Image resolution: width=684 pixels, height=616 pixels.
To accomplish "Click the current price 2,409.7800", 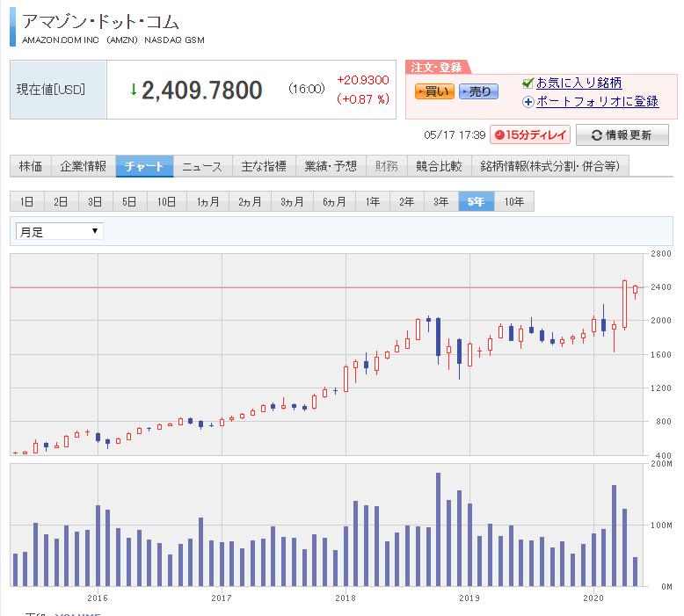I will click(x=202, y=91).
